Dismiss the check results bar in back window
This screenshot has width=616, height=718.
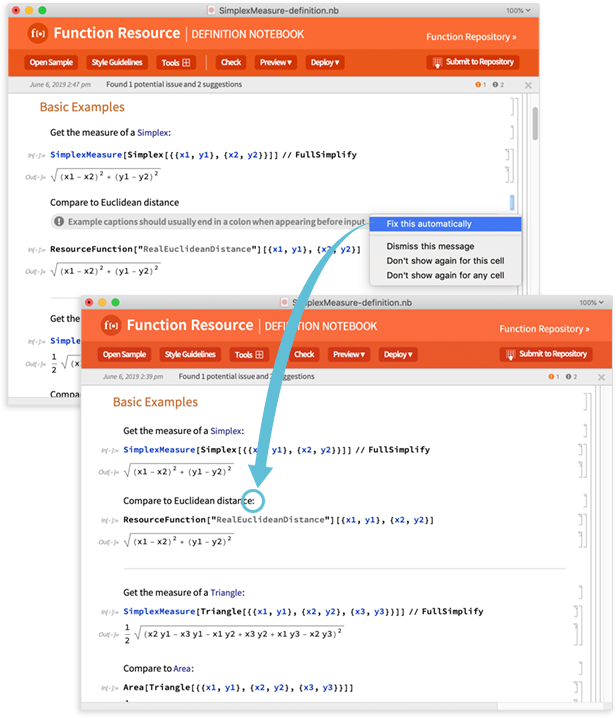point(528,85)
